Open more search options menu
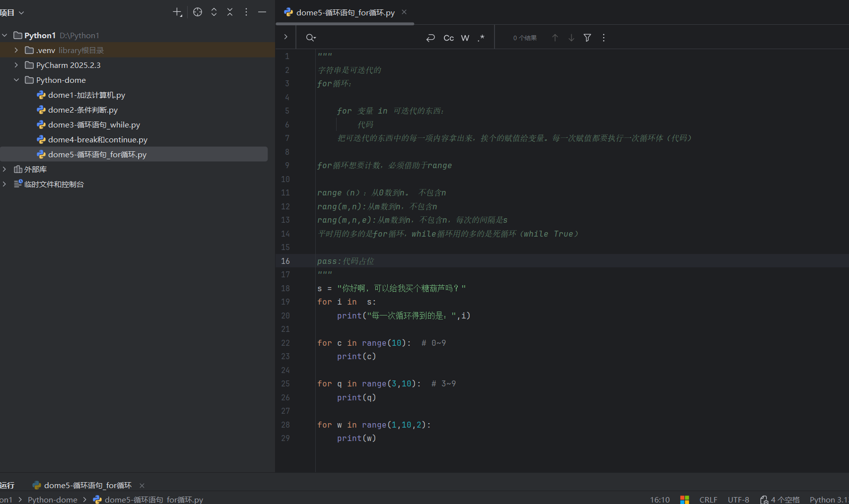849x504 pixels. coord(604,38)
